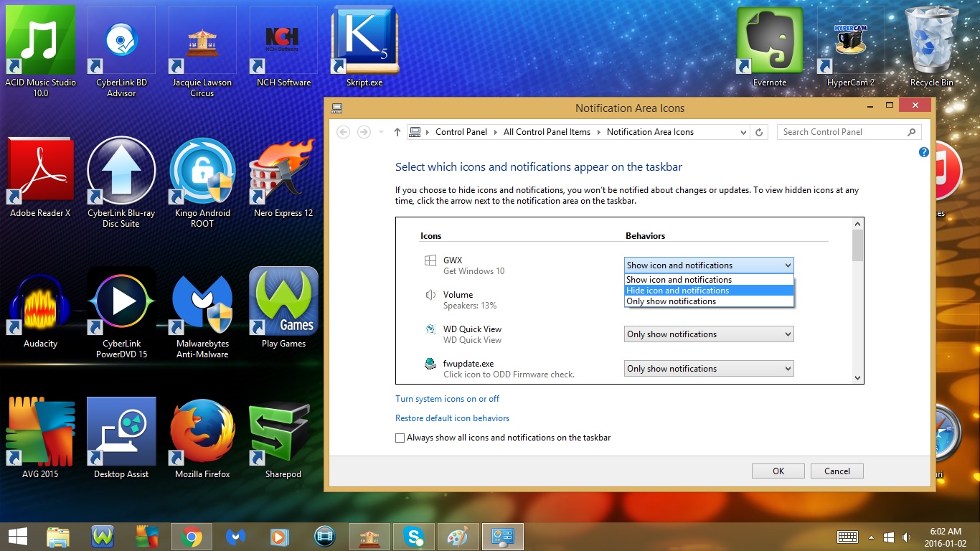Choose Show icon and notifications option
The width and height of the screenshot is (980, 551).
pos(709,280)
